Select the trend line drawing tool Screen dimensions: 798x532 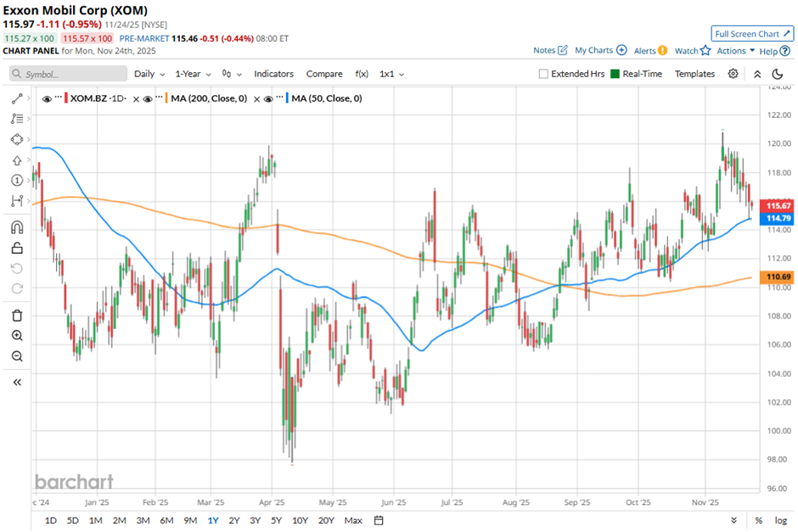point(17,98)
